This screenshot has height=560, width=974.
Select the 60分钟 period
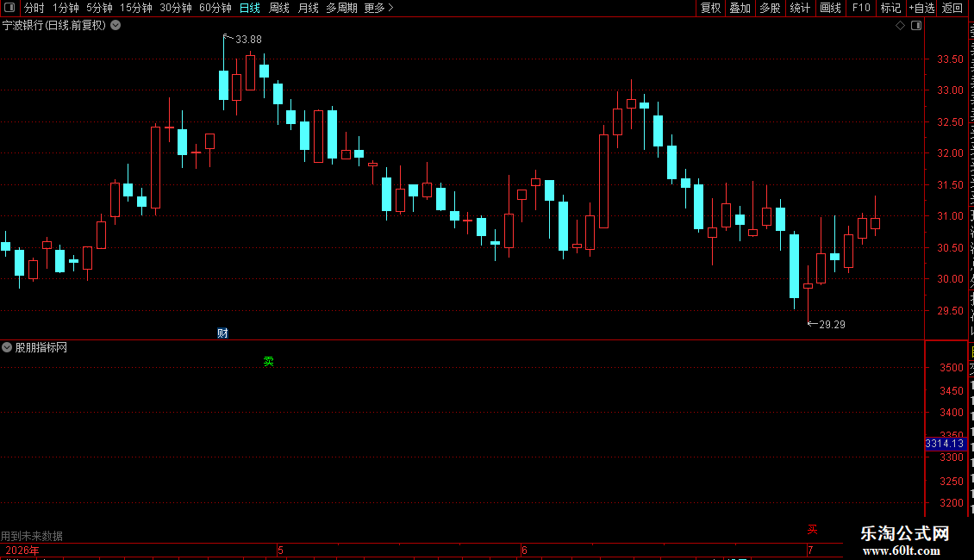(x=215, y=8)
